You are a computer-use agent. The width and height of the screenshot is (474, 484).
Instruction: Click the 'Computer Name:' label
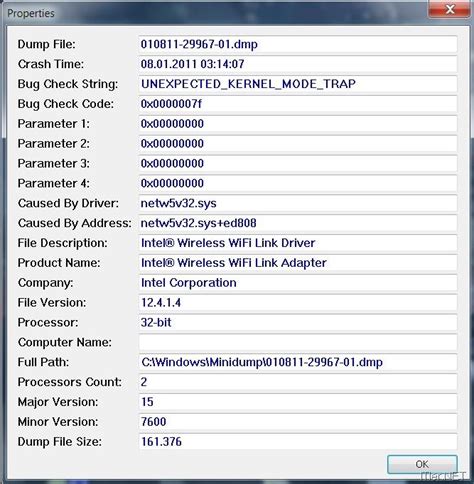[x=65, y=342]
